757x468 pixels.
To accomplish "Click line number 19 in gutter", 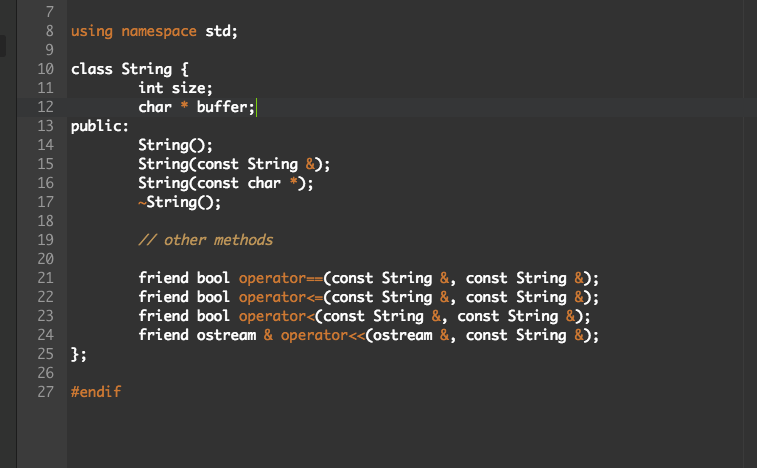I will click(x=45, y=240).
